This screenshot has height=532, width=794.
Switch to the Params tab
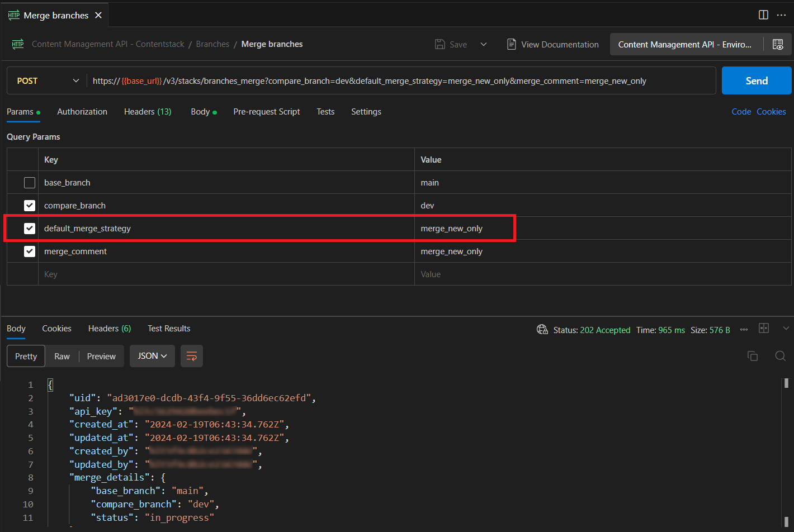(23, 112)
